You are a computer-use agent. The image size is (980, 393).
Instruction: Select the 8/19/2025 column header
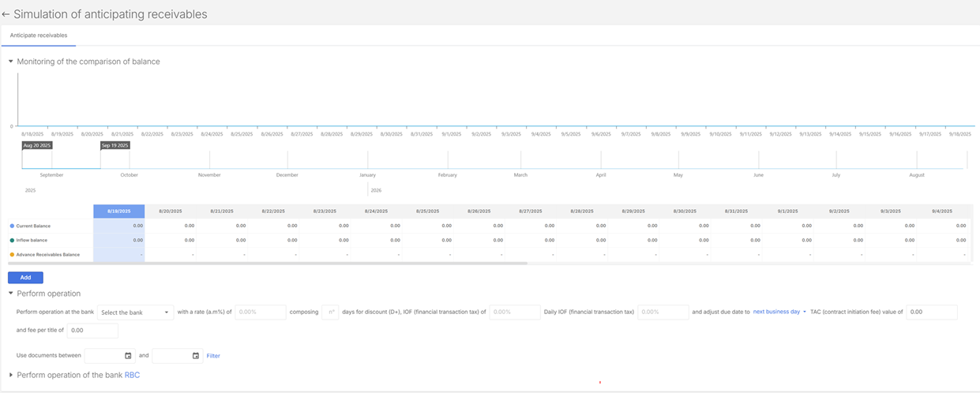(x=118, y=211)
